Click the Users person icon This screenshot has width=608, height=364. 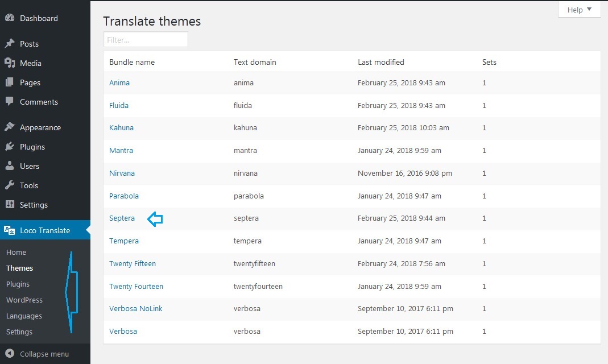pyautogui.click(x=10, y=166)
